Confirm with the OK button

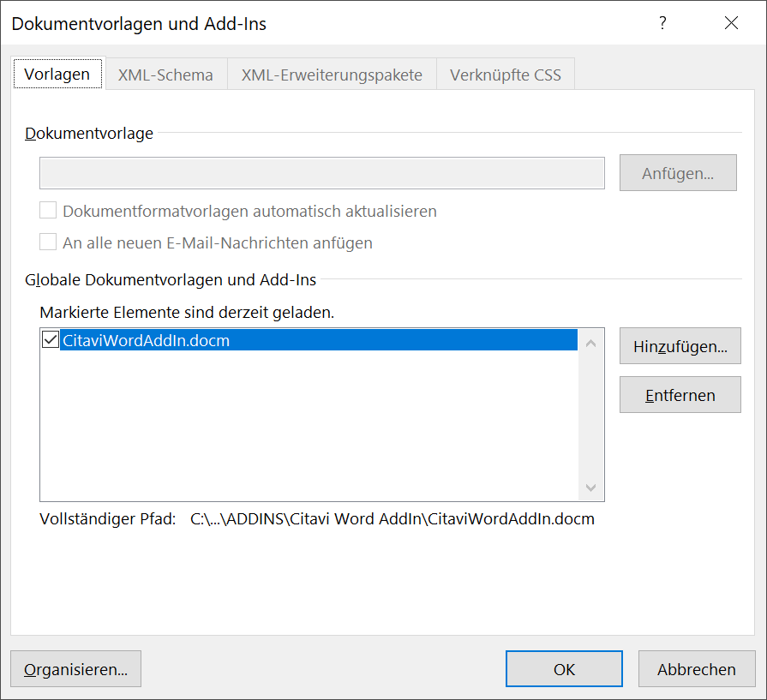point(564,668)
